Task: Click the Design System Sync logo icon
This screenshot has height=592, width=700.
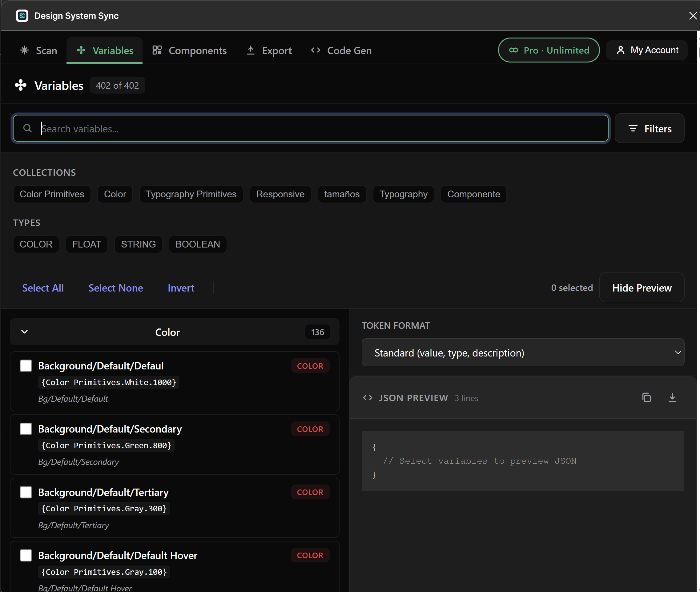Action: (x=22, y=16)
